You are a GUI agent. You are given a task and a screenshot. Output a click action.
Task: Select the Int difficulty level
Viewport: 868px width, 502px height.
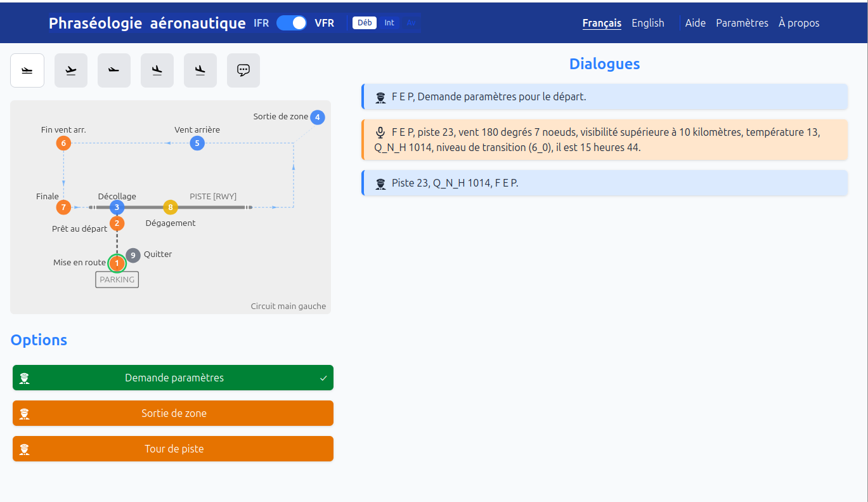(x=389, y=23)
